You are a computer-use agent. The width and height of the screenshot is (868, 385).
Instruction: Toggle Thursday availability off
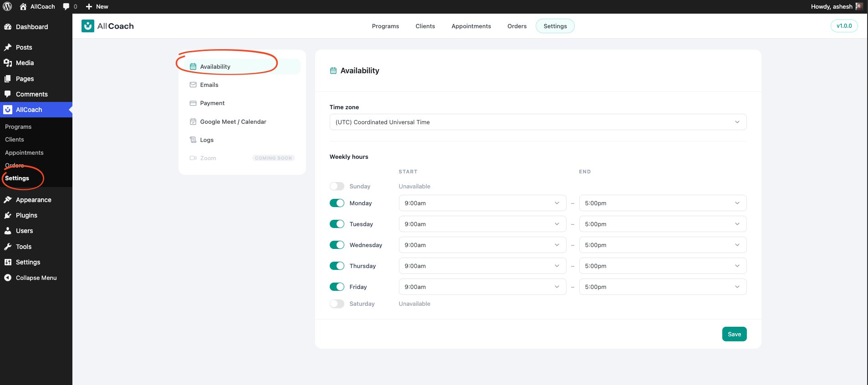[337, 266]
